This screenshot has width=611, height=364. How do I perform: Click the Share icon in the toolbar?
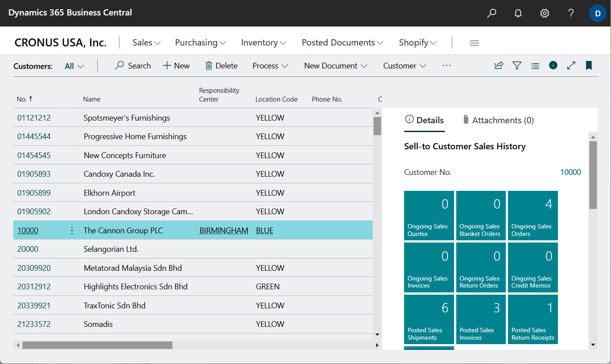499,65
